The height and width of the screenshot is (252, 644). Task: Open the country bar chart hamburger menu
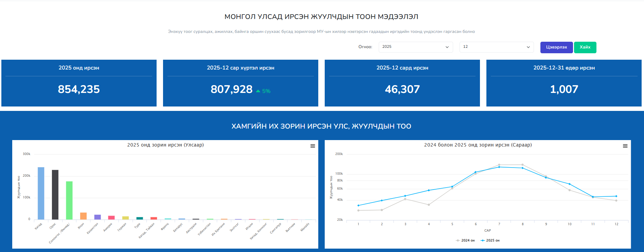312,146
